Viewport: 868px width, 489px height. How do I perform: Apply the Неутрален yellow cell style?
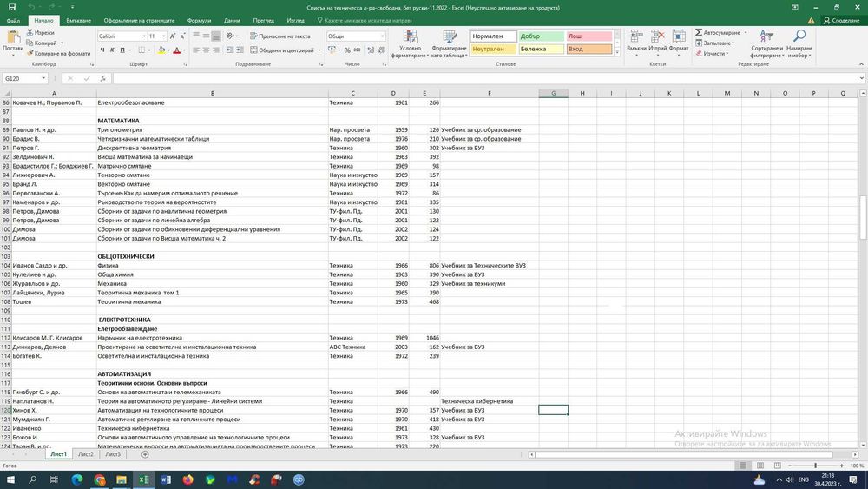point(493,49)
